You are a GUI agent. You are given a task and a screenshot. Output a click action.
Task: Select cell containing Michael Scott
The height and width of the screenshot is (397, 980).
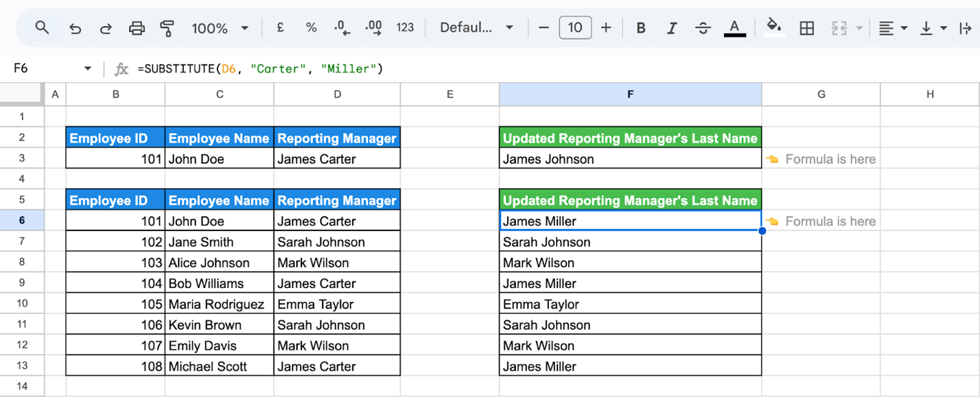220,366
